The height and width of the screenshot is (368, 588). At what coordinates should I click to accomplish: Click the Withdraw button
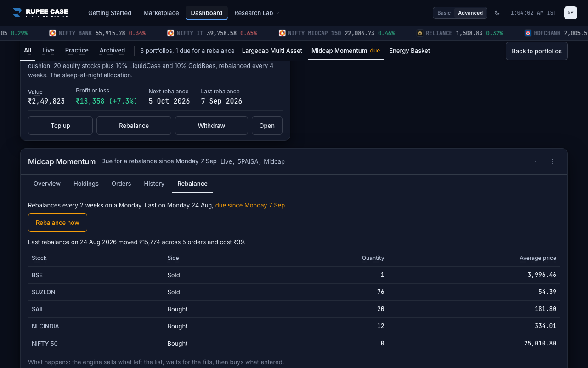[x=211, y=126]
